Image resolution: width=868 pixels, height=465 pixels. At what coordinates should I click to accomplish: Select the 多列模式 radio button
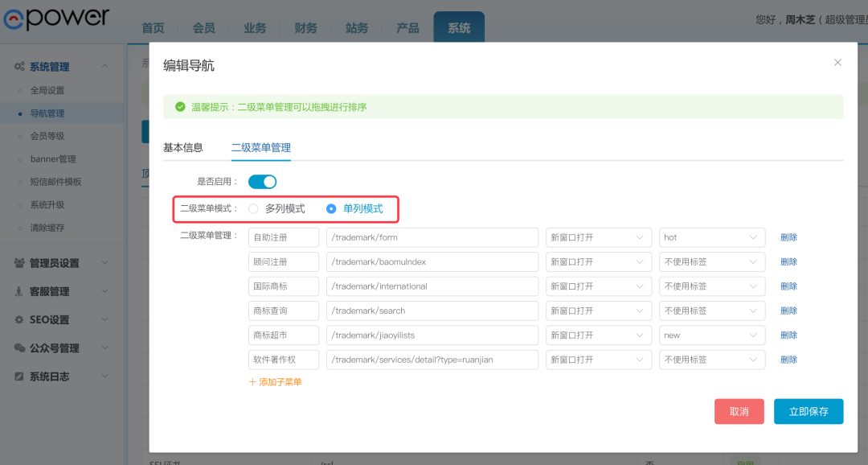click(254, 209)
